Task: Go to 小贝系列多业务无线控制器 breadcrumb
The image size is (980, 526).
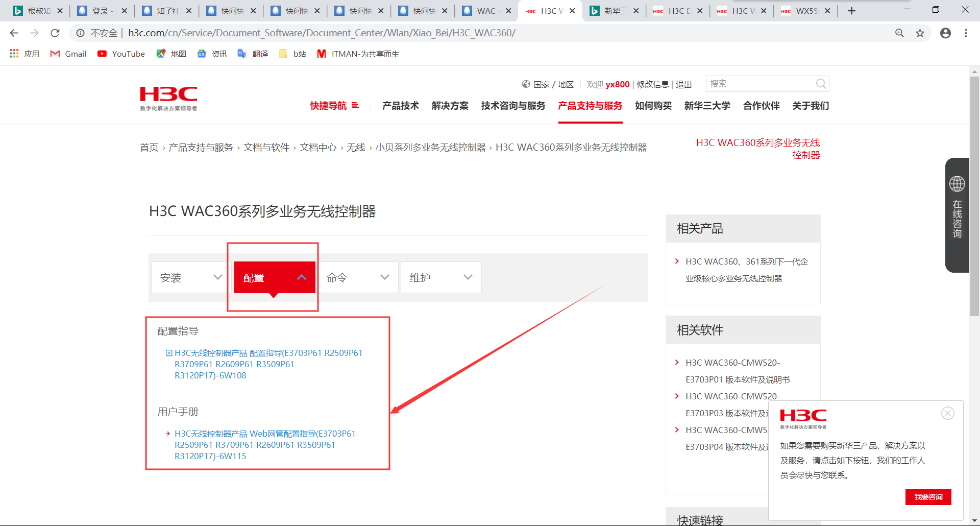Action: tap(430, 148)
